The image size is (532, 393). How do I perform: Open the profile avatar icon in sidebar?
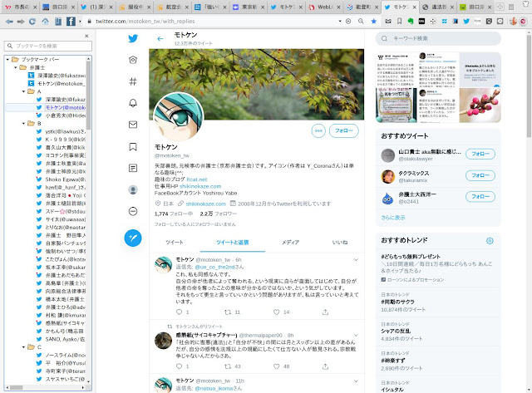(x=133, y=190)
